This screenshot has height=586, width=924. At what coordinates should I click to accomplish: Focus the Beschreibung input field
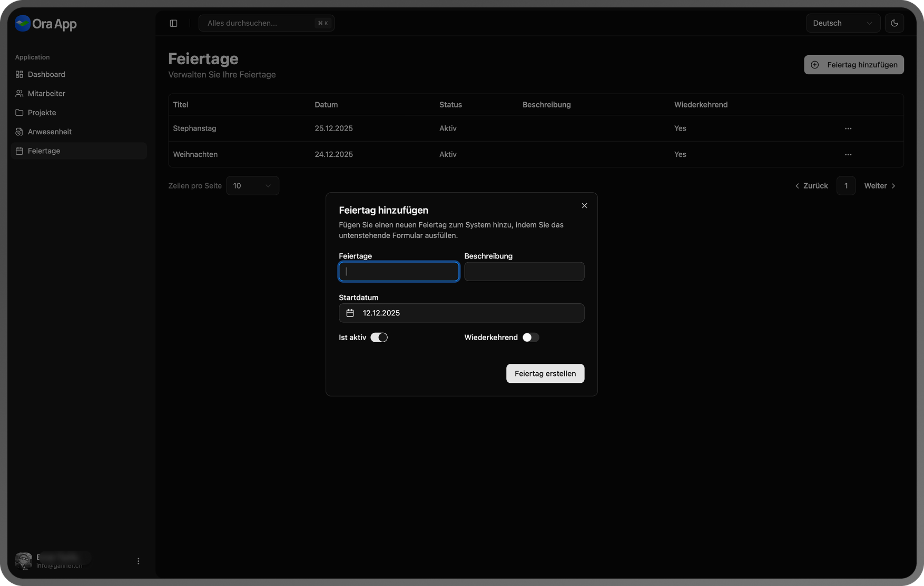pos(524,272)
